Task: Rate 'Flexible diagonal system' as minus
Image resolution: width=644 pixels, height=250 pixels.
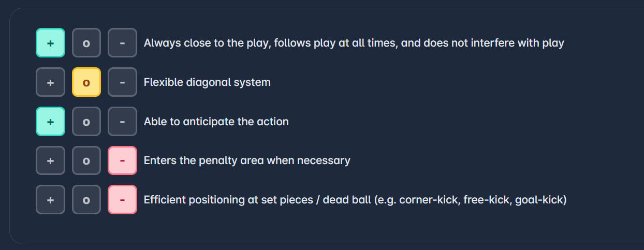Action: click(x=122, y=82)
